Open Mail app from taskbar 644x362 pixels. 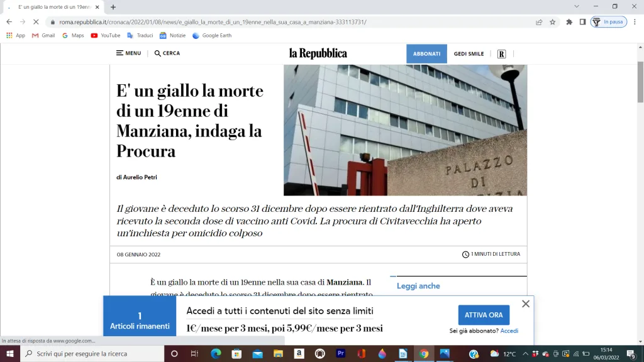(x=257, y=353)
